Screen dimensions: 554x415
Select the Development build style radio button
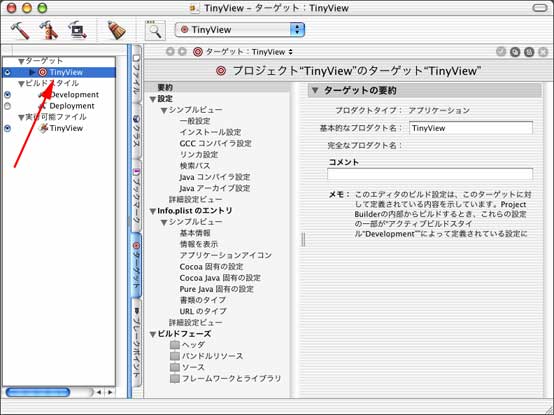(x=7, y=95)
